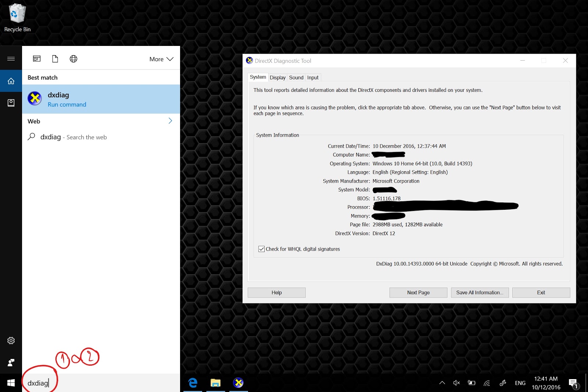Open search Settings gear icon
Image resolution: width=588 pixels, height=392 pixels.
(11, 341)
